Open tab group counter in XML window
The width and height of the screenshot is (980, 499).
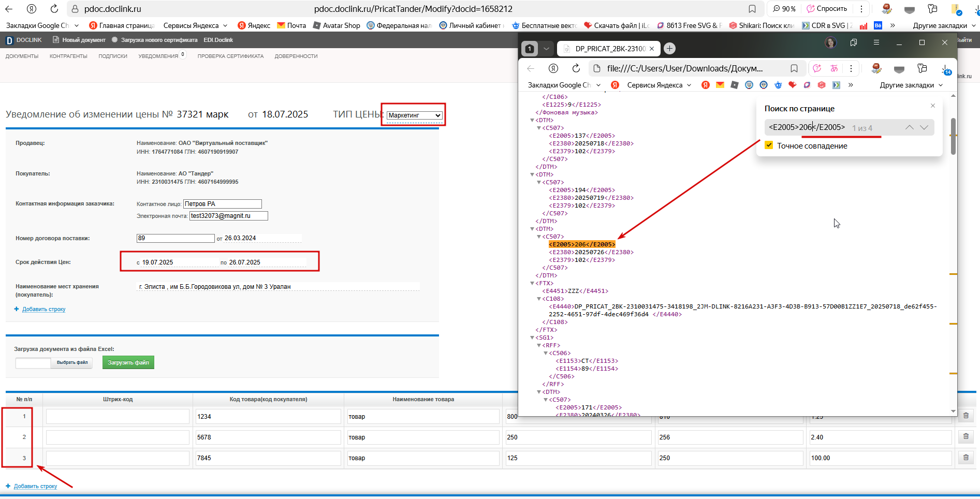coord(530,49)
